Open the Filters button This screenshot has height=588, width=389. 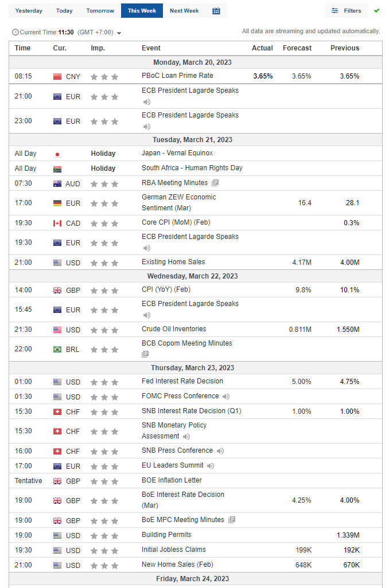click(346, 11)
